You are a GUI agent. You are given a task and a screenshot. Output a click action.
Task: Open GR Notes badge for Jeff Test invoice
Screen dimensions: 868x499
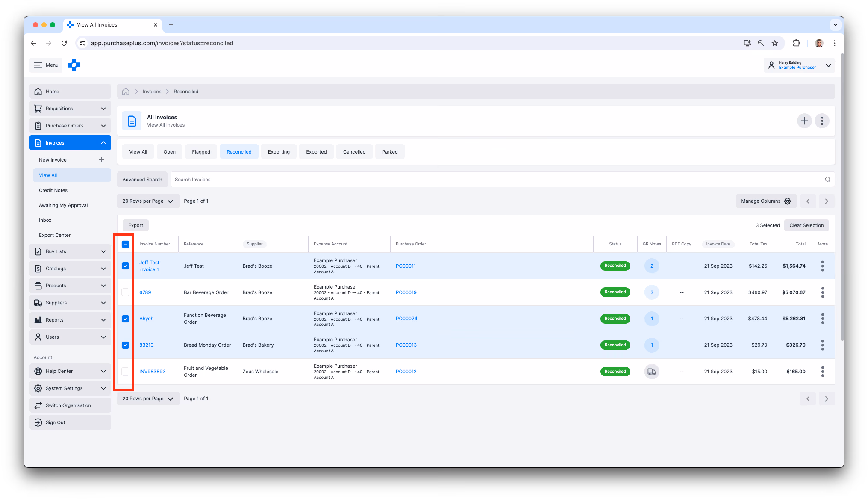[x=652, y=266]
